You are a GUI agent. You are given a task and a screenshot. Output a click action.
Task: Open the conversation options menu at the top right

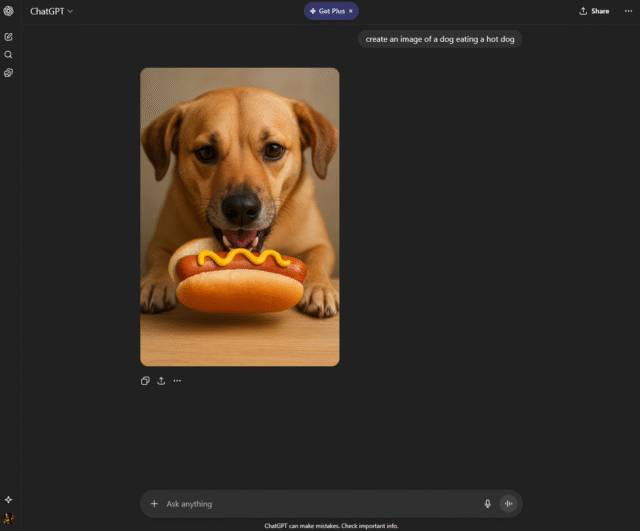628,11
